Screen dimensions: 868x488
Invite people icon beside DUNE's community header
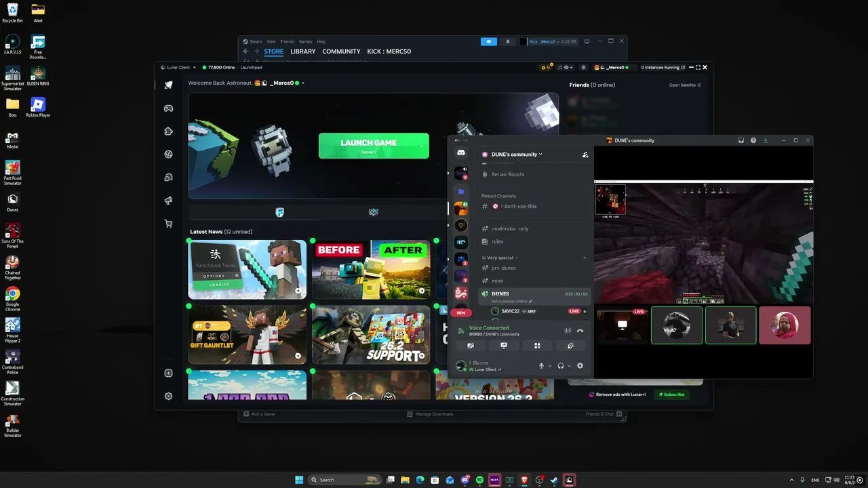pyautogui.click(x=585, y=155)
